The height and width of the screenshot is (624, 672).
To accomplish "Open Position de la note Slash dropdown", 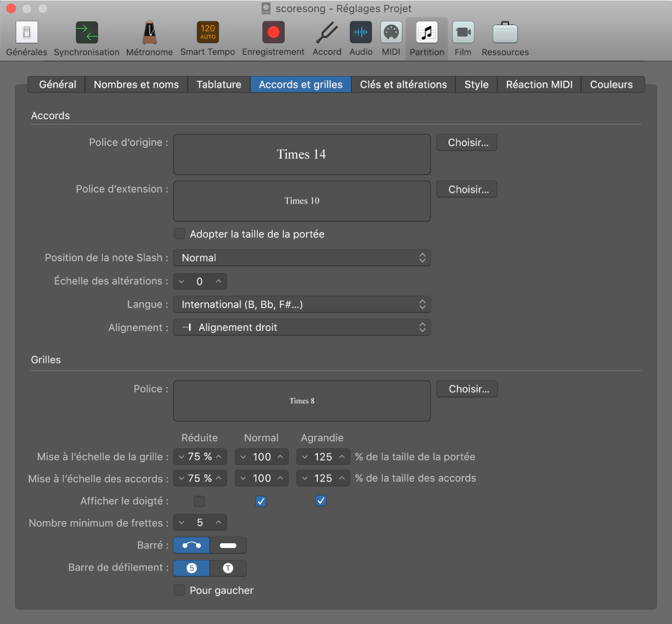I will tap(302, 258).
